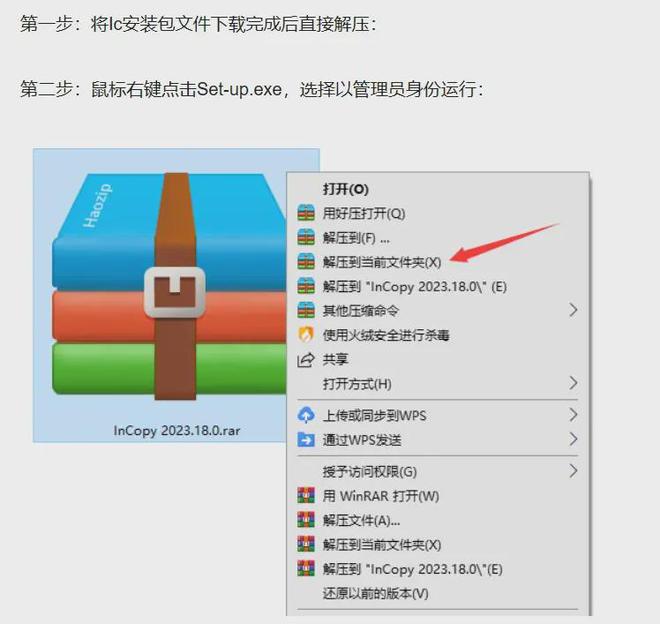Select 还原以前的版本(V) menu entry
The height and width of the screenshot is (624, 660).
438,593
